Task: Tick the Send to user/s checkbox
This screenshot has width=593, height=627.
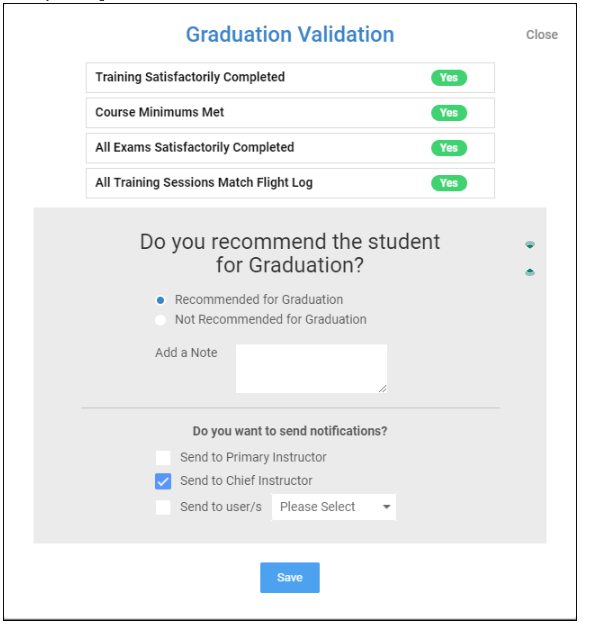Action: tap(163, 507)
